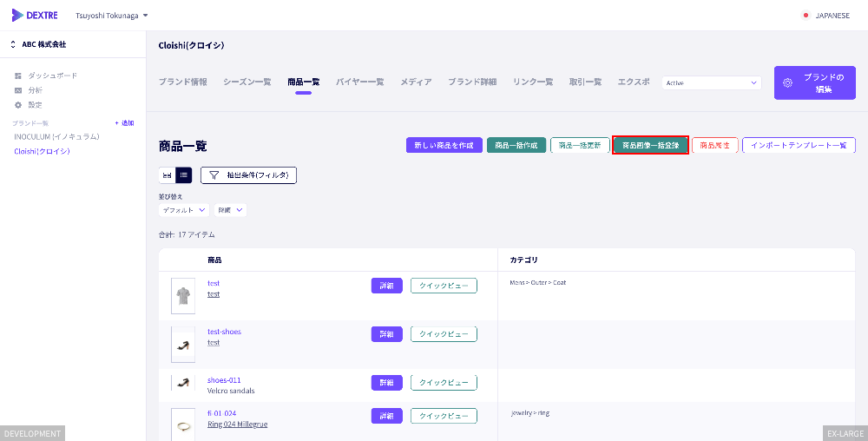Click the 商品一括更新 button
Image resolution: width=868 pixels, height=441 pixels.
pos(580,146)
